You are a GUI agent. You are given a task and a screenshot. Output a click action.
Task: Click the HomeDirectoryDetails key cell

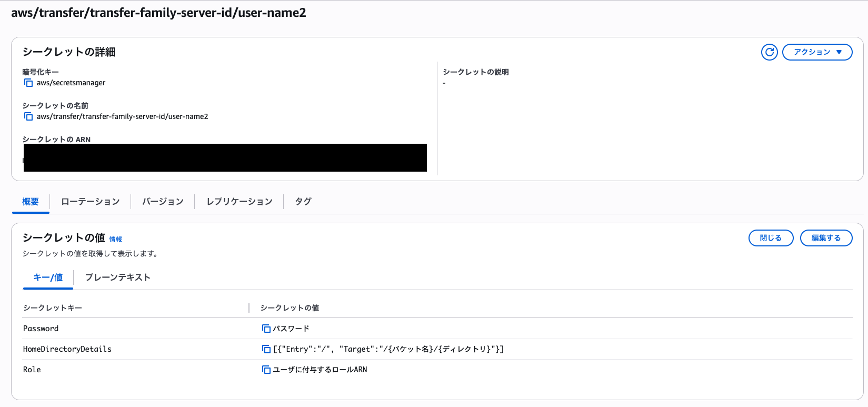(67, 349)
